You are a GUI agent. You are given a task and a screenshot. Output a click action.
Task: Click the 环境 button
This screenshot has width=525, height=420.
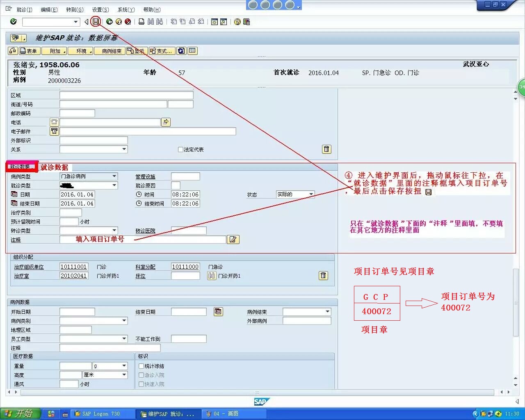point(81,51)
